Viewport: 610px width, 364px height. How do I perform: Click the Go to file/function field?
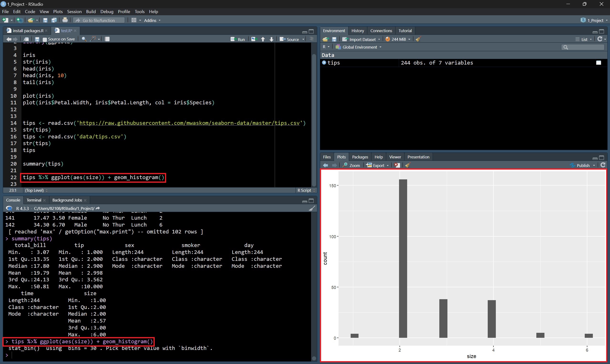click(99, 20)
